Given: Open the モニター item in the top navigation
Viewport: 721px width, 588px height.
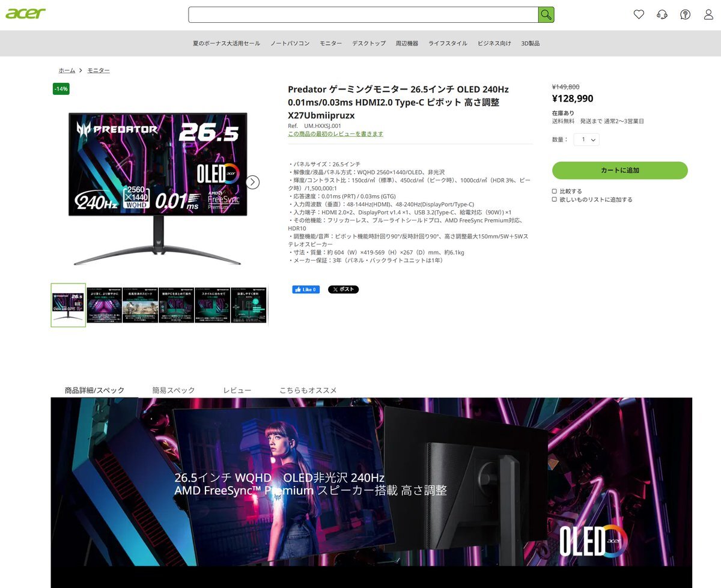Looking at the screenshot, I should [331, 43].
